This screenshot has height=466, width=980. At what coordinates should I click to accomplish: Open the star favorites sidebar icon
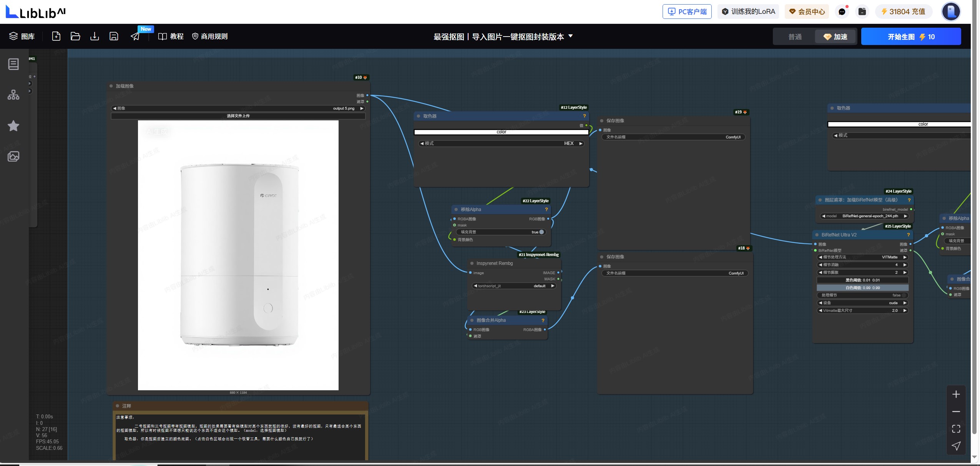coord(13,126)
